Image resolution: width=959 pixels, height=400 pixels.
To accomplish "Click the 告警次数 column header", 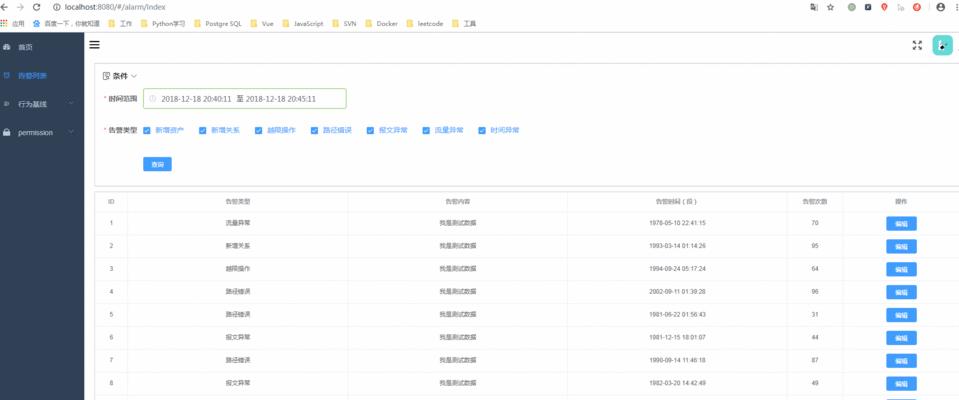I will pos(815,201).
